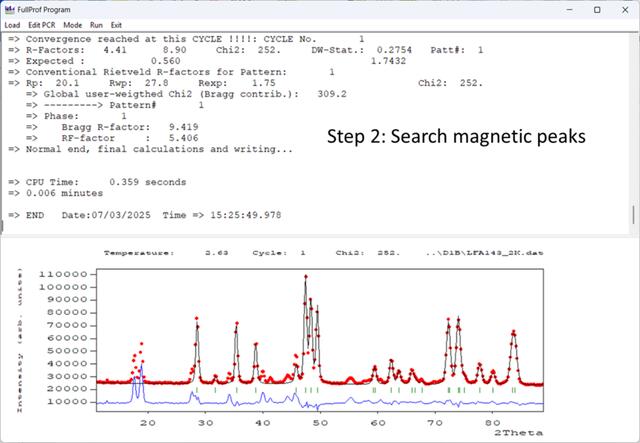
Task: Minimize the FullProf Program window
Action: 570,9
